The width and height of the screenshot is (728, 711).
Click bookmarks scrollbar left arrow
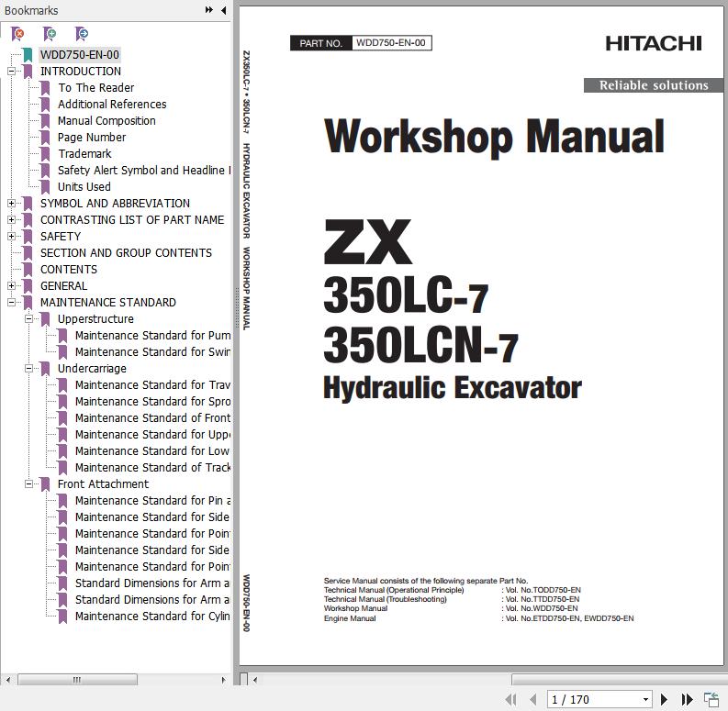click(x=8, y=680)
